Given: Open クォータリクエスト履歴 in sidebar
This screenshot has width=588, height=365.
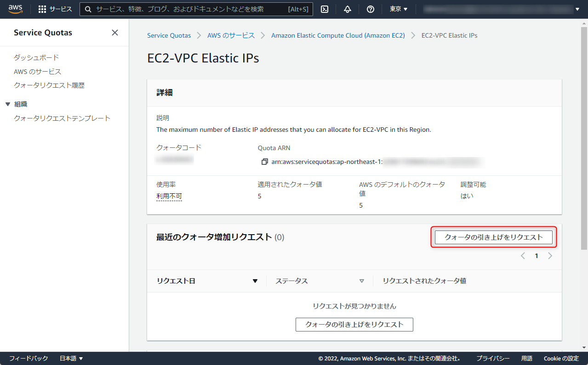Looking at the screenshot, I should tap(49, 85).
